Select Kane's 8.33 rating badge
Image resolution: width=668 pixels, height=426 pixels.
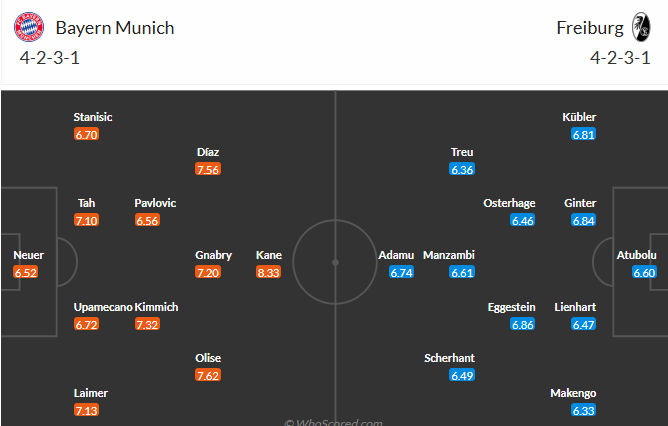pyautogui.click(x=269, y=272)
